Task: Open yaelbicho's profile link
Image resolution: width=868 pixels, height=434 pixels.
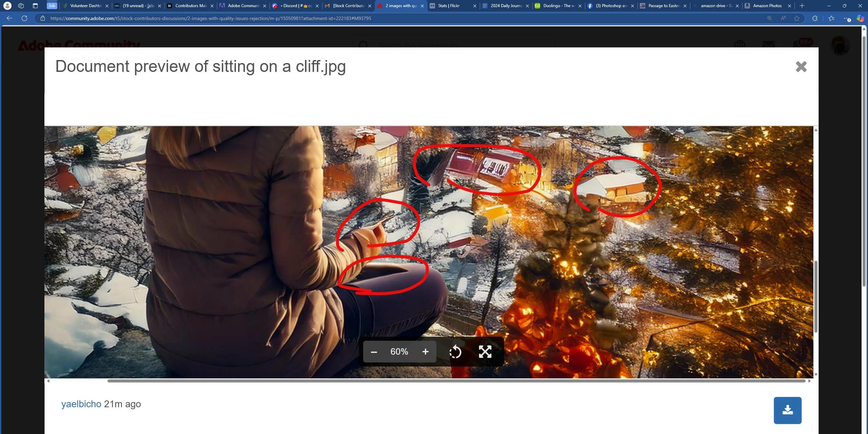Action: coord(81,404)
